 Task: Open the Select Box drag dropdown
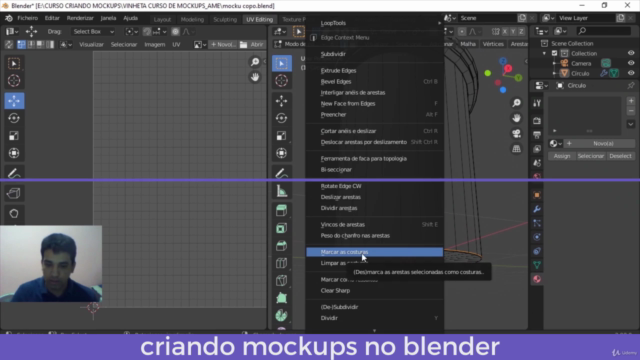point(93,31)
